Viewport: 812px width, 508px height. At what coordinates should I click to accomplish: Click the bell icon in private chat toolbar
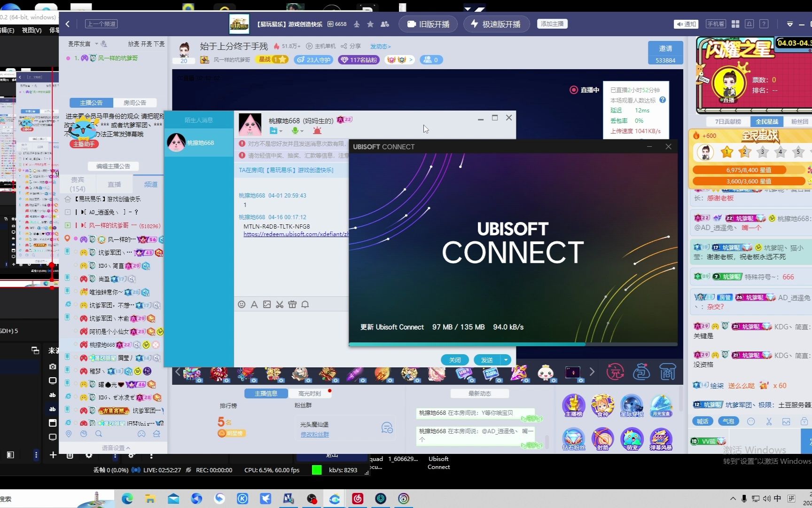(305, 304)
